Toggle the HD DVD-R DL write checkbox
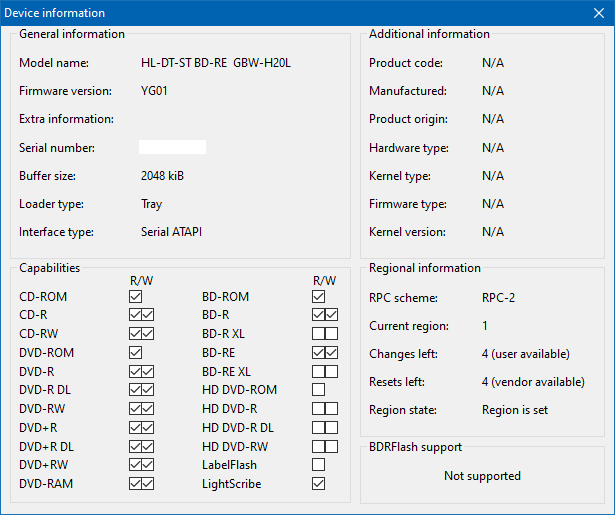The image size is (615, 515). click(x=331, y=427)
